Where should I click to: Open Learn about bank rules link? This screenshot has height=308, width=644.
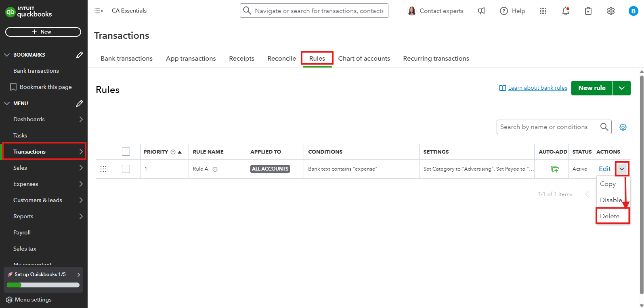pos(537,88)
